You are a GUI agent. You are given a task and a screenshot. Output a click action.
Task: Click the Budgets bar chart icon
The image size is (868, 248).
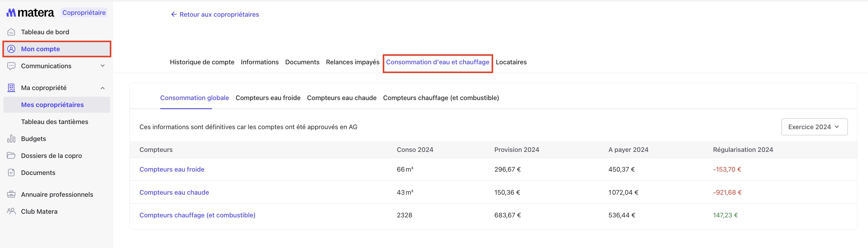[11, 139]
